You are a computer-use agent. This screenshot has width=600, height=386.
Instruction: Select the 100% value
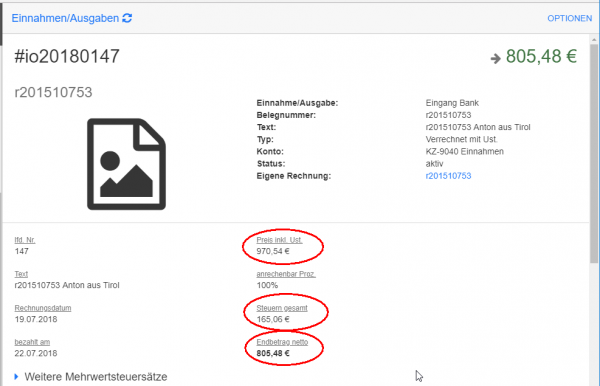point(267,285)
